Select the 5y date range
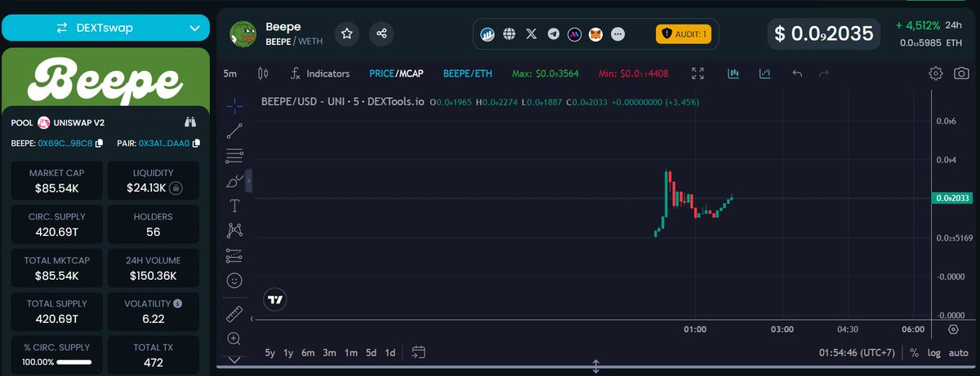 270,353
